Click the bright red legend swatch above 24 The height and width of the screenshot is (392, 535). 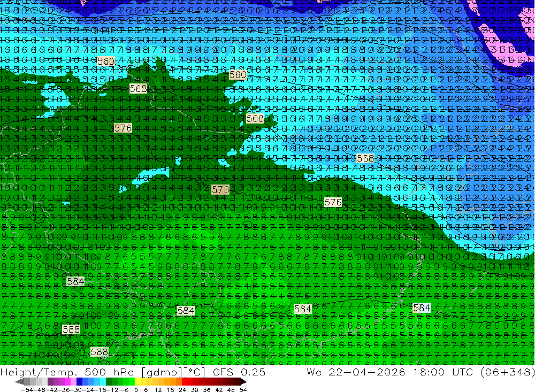[x=185, y=381]
